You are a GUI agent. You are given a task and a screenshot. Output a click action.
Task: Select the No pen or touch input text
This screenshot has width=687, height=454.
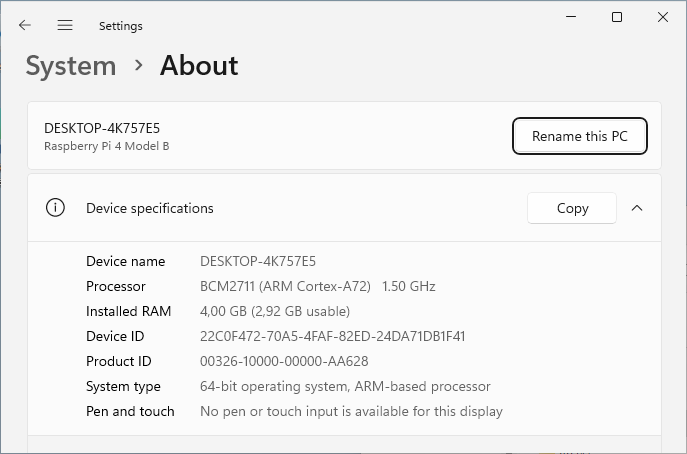click(351, 411)
